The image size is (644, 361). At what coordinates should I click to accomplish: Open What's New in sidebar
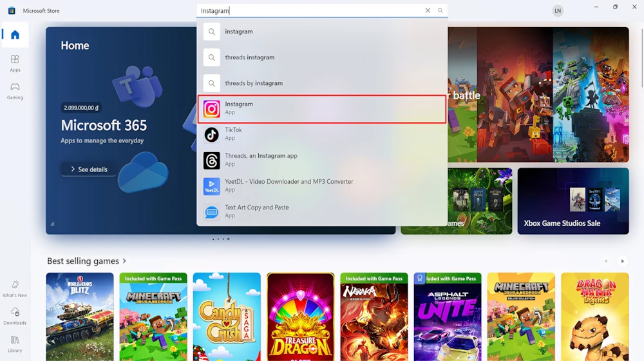tap(15, 289)
